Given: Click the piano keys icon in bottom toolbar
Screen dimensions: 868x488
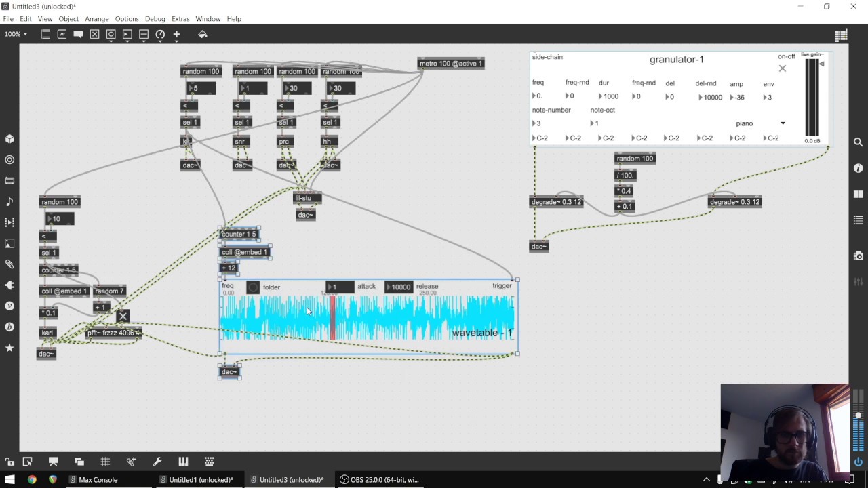Looking at the screenshot, I should [x=183, y=462].
